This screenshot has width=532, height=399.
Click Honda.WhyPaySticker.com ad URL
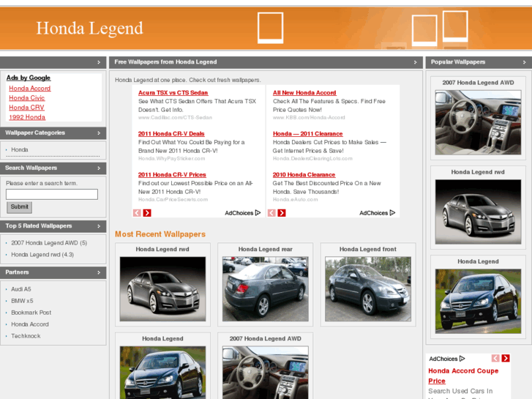coord(172,159)
